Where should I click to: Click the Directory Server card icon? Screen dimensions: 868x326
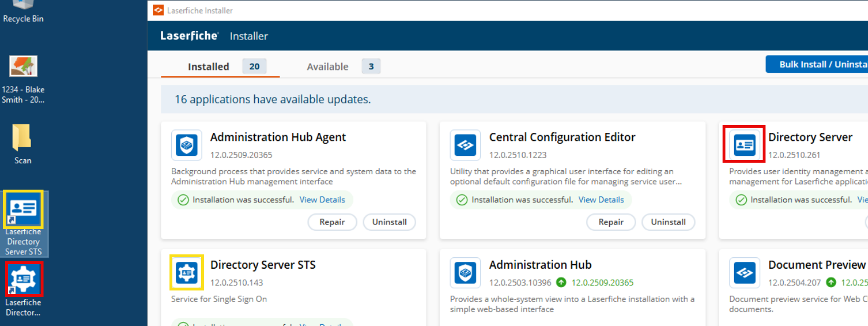coord(744,145)
